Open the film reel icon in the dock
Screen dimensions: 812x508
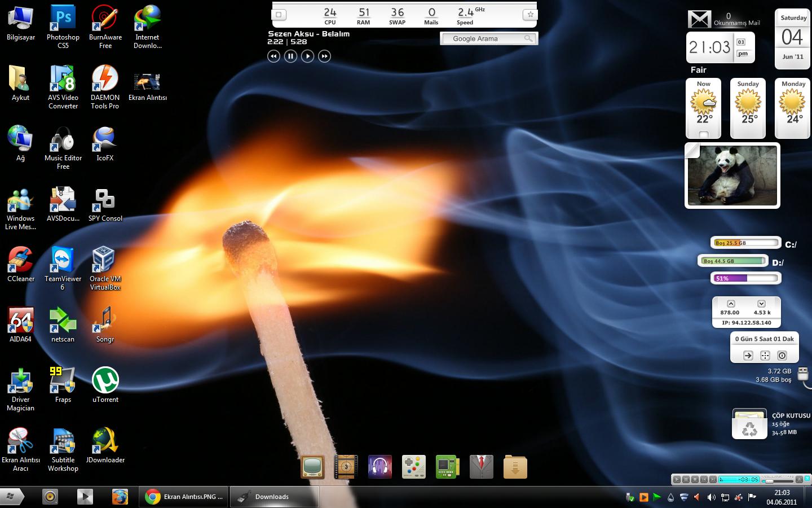tap(346, 467)
